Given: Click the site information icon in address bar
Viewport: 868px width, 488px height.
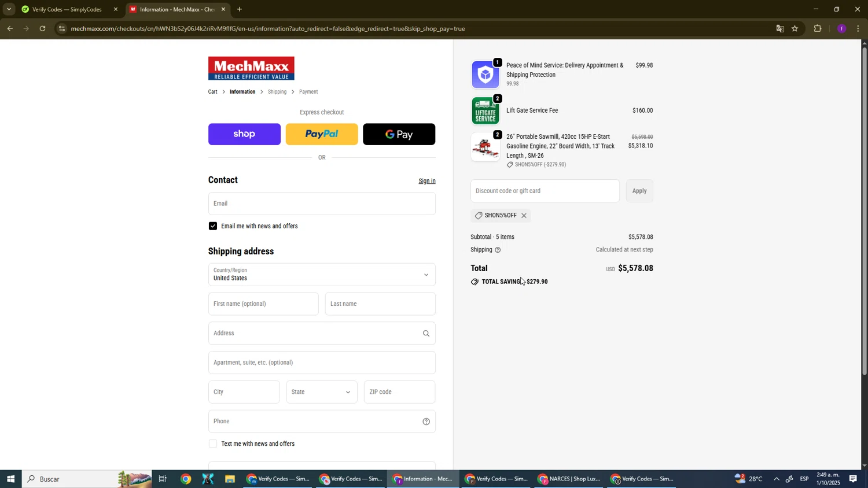Looking at the screenshot, I should (x=62, y=28).
